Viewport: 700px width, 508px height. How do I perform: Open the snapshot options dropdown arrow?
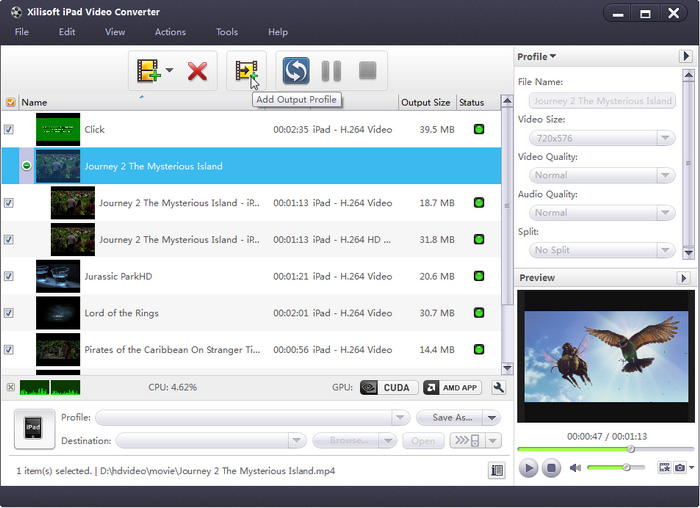[x=691, y=467]
